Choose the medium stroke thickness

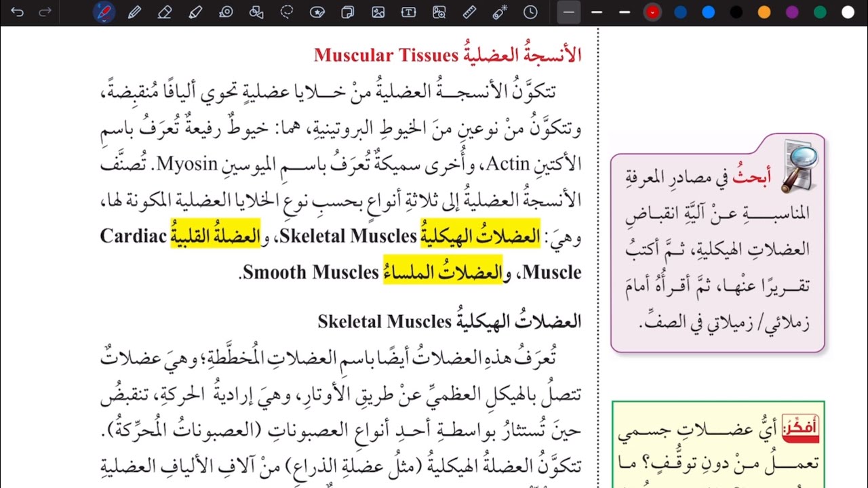pos(597,12)
